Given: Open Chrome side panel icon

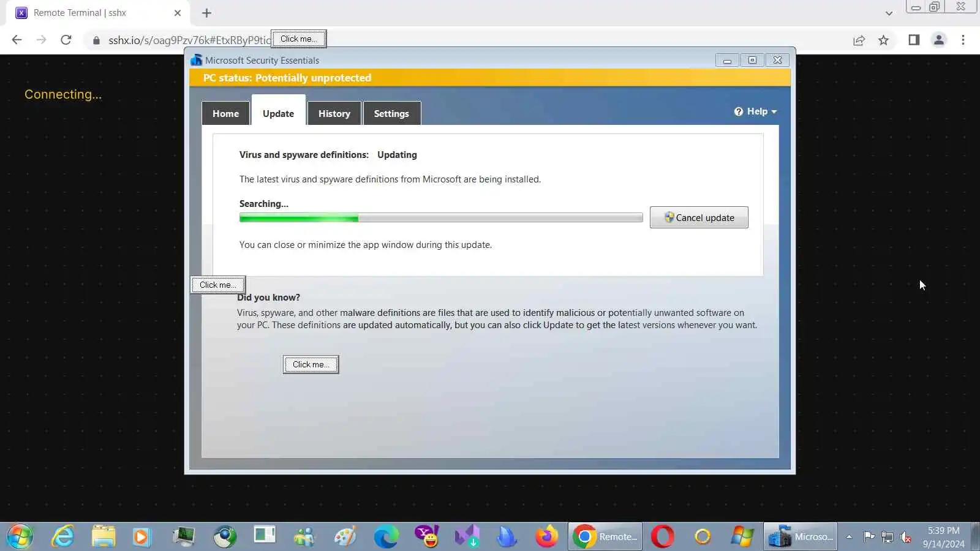Looking at the screenshot, I should (x=914, y=40).
